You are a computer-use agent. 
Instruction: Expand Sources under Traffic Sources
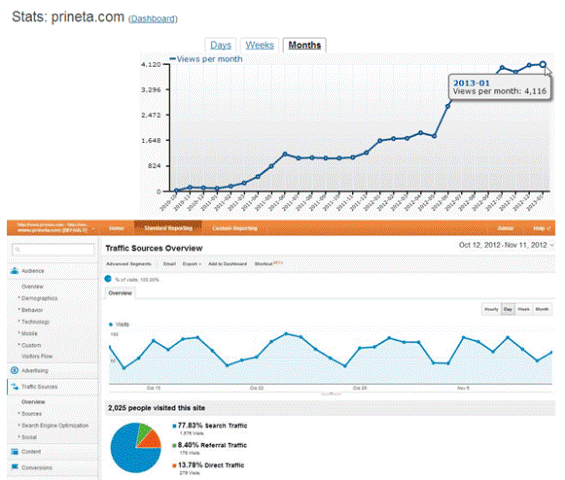click(x=32, y=414)
